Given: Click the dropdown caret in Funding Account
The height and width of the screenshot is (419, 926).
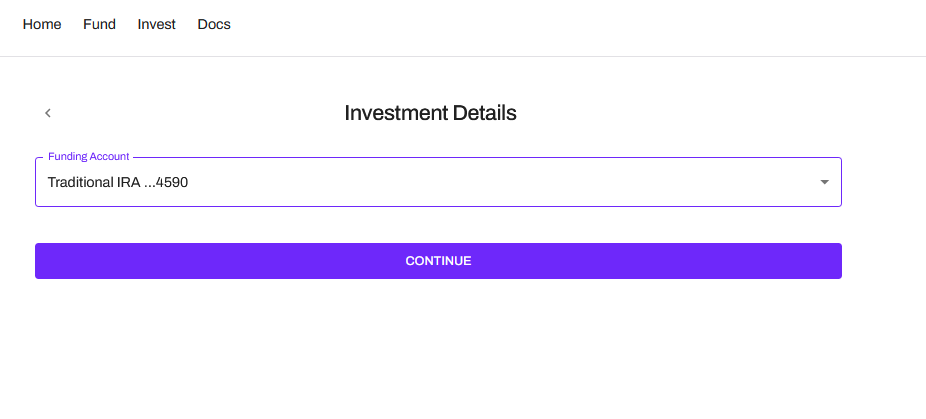Looking at the screenshot, I should coord(824,182).
